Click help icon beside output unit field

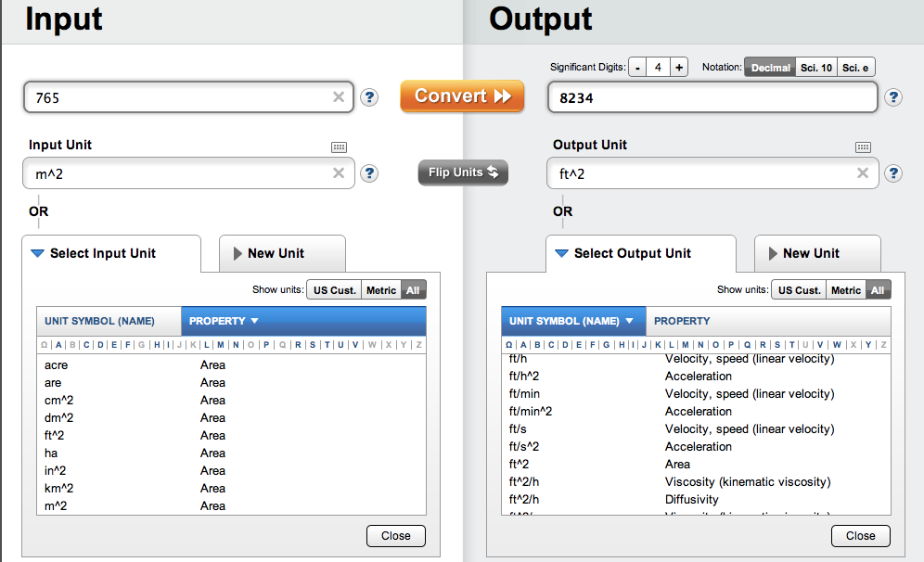point(893,173)
